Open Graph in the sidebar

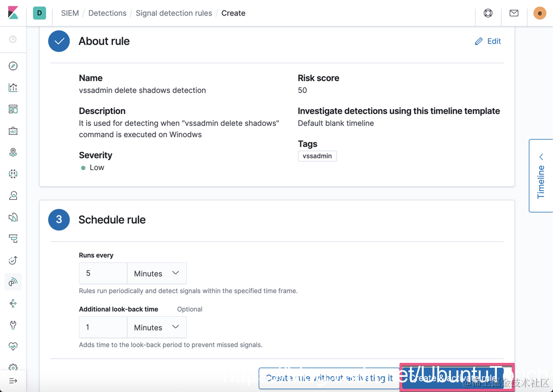(x=13, y=303)
